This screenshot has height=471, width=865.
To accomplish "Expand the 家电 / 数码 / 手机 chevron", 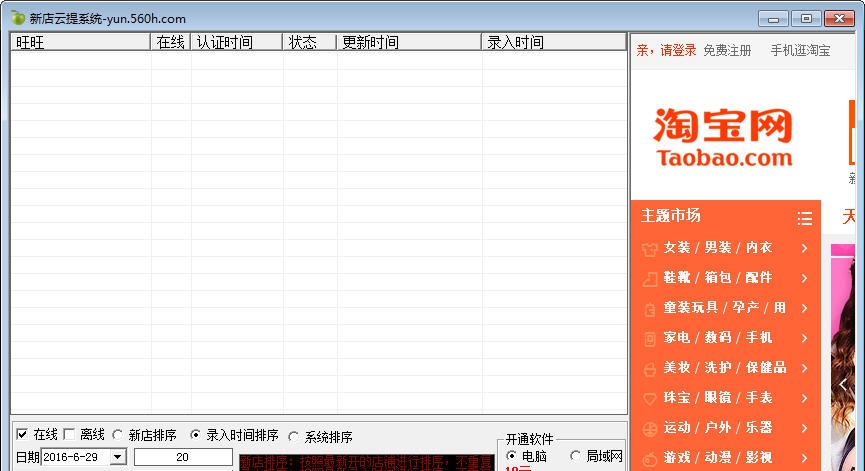I will [805, 338].
